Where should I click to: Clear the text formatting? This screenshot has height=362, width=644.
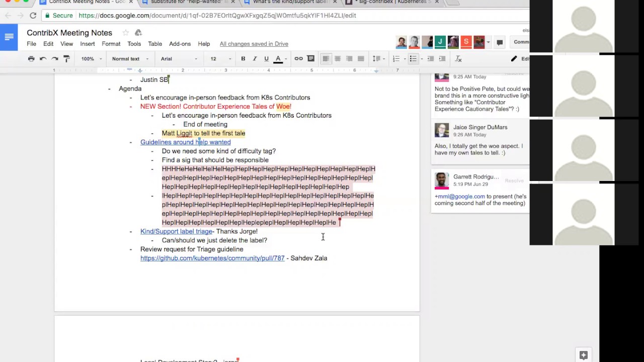[x=458, y=59]
